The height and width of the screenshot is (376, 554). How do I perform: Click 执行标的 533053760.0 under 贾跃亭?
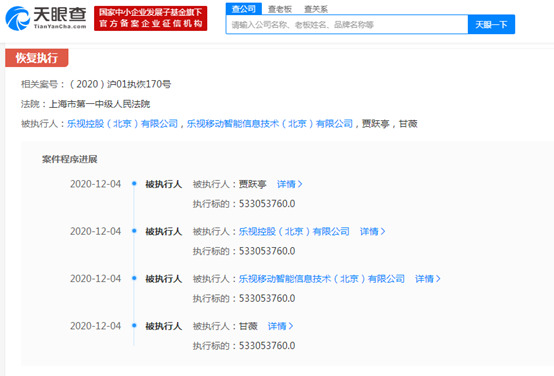(x=244, y=204)
